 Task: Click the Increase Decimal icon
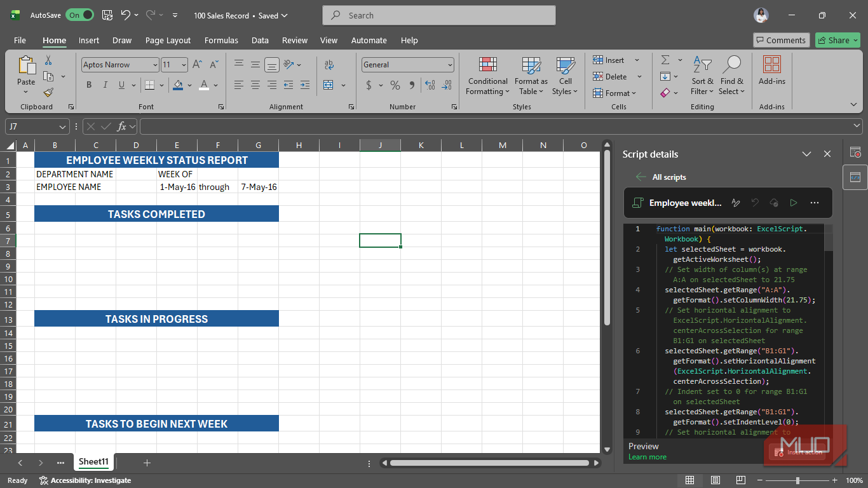click(430, 85)
